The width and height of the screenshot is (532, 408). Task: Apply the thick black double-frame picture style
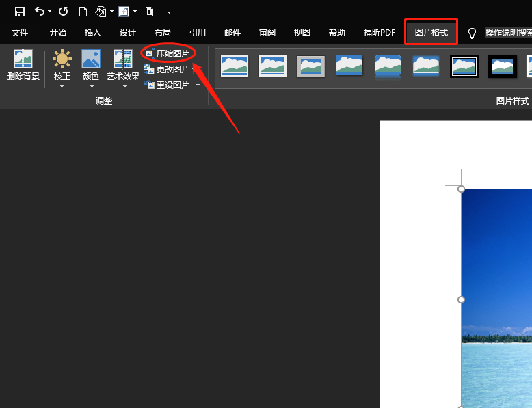(x=464, y=66)
